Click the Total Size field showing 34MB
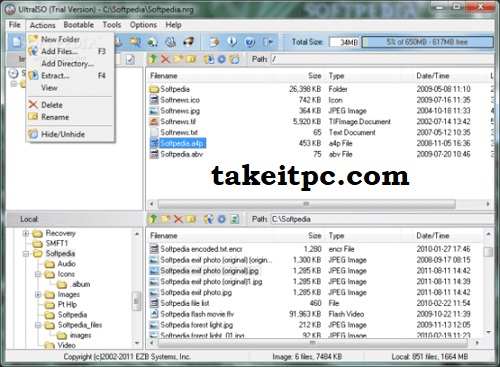This screenshot has width=500, height=367. tap(344, 42)
